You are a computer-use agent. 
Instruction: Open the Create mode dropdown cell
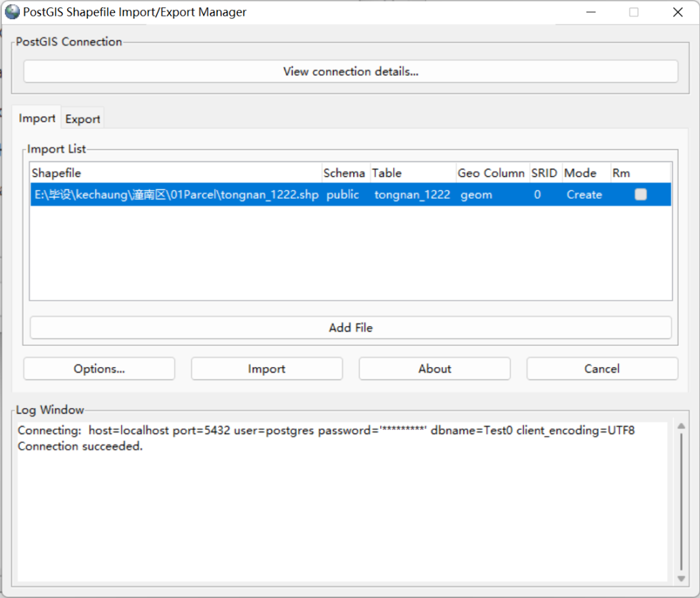[x=587, y=195]
